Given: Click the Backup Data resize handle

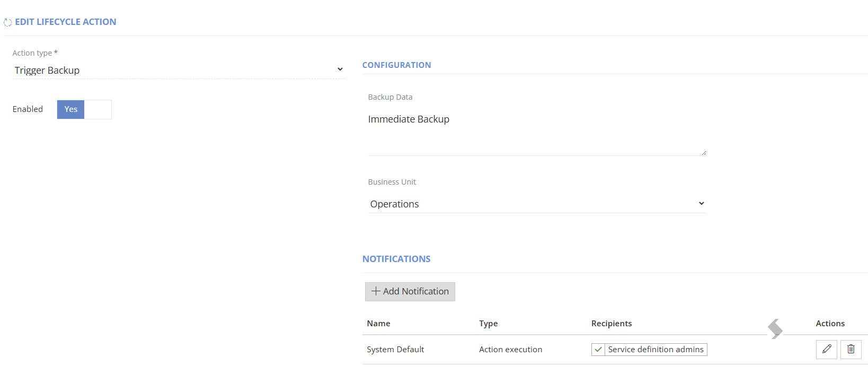Looking at the screenshot, I should click(x=703, y=153).
